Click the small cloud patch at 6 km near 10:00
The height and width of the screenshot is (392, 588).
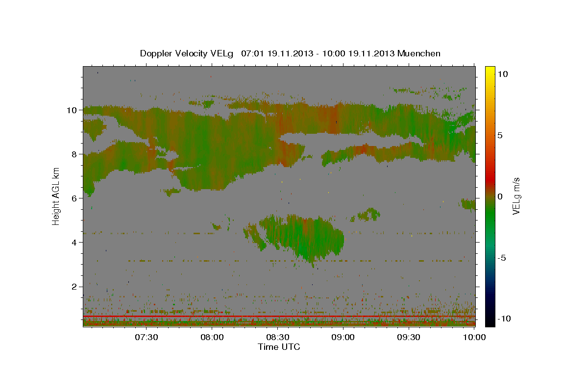tap(468, 204)
